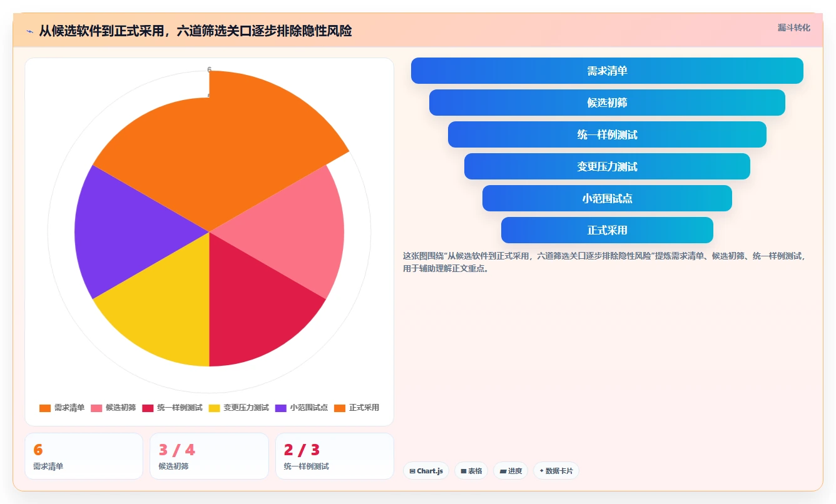Click the axis label 6 atop chart

pos(209,69)
